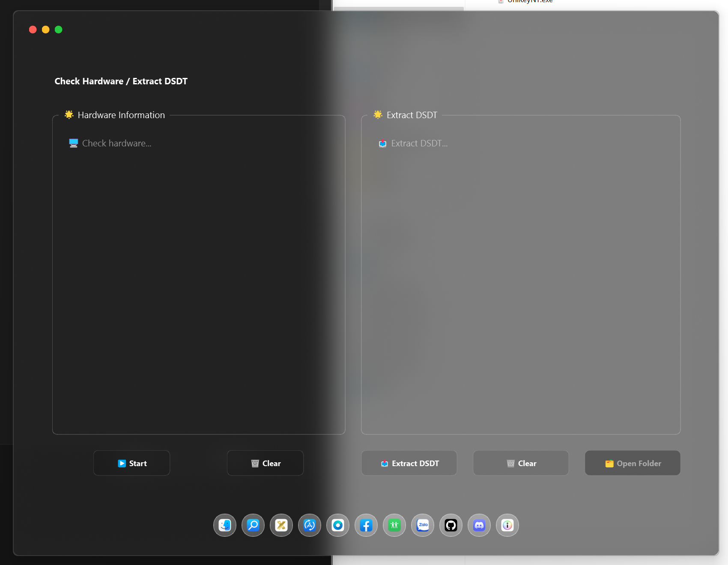Open Finder from the bottom dock
The image size is (728, 565).
click(x=224, y=525)
